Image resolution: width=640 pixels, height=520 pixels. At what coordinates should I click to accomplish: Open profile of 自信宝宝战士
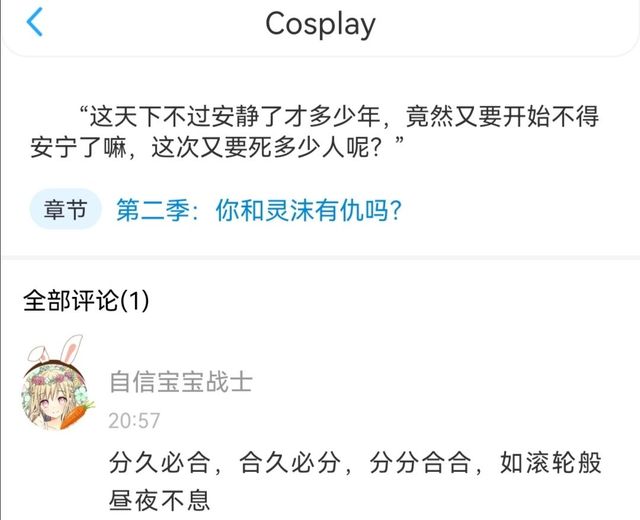tap(181, 382)
